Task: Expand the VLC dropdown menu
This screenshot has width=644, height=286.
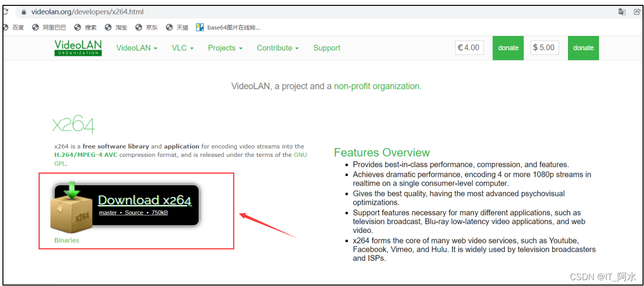Action: click(x=183, y=48)
